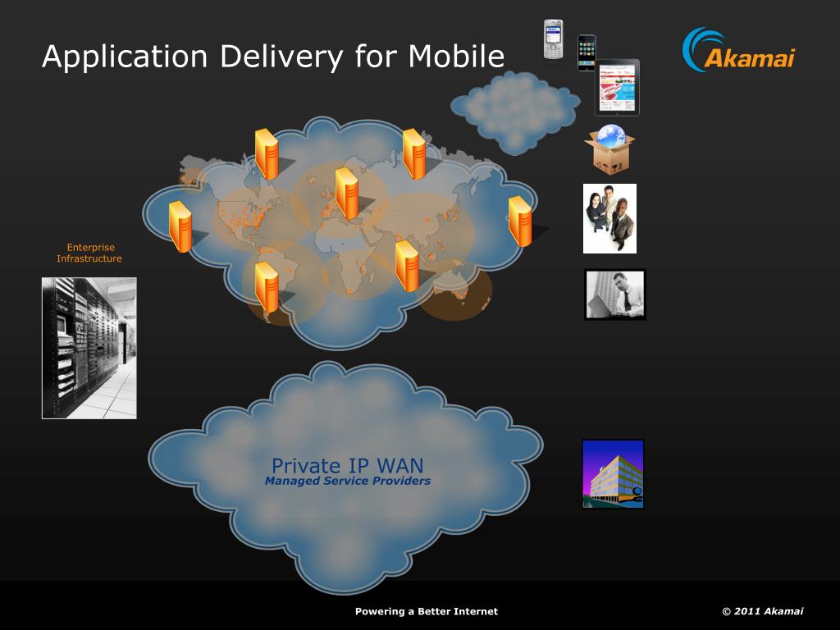The height and width of the screenshot is (630, 840).
Task: Click the office building illustration
Action: click(613, 474)
